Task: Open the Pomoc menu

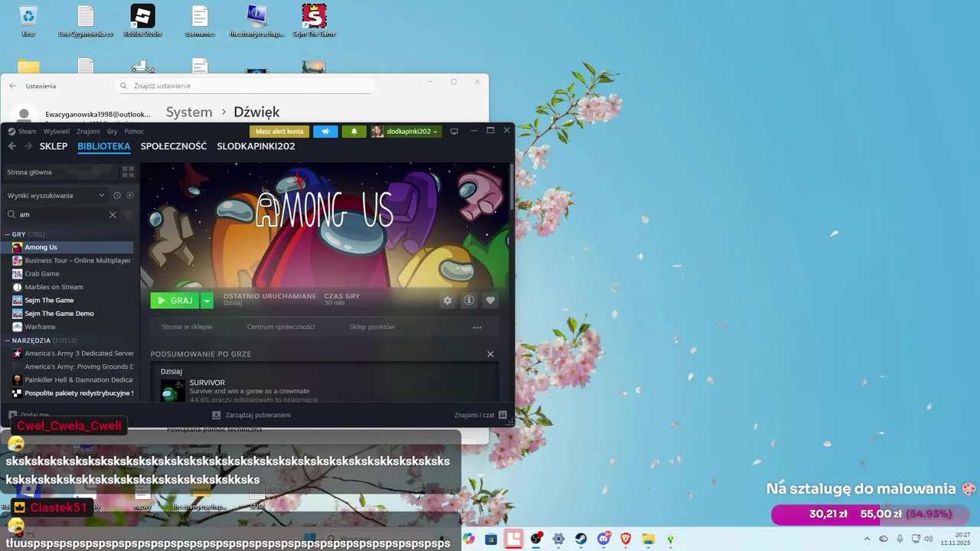Action: [x=134, y=132]
